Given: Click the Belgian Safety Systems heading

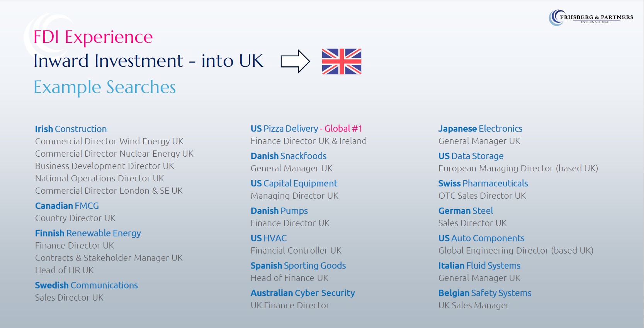Looking at the screenshot, I should point(485,293).
